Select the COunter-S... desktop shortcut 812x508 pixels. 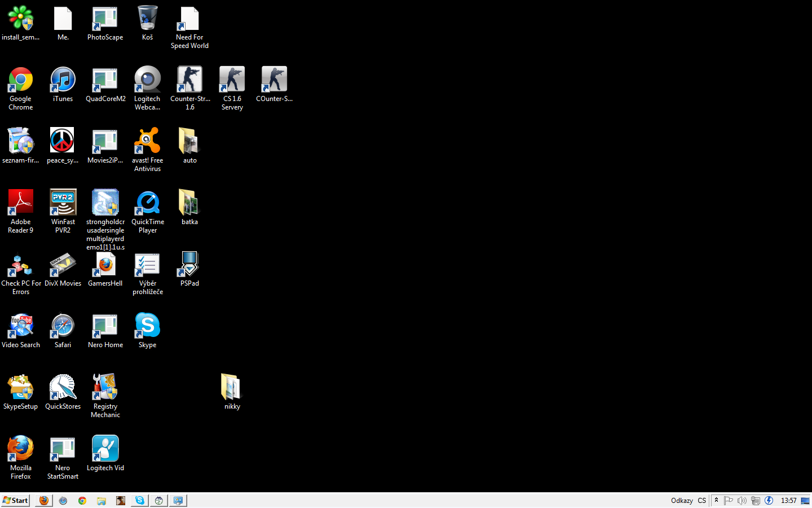274,80
